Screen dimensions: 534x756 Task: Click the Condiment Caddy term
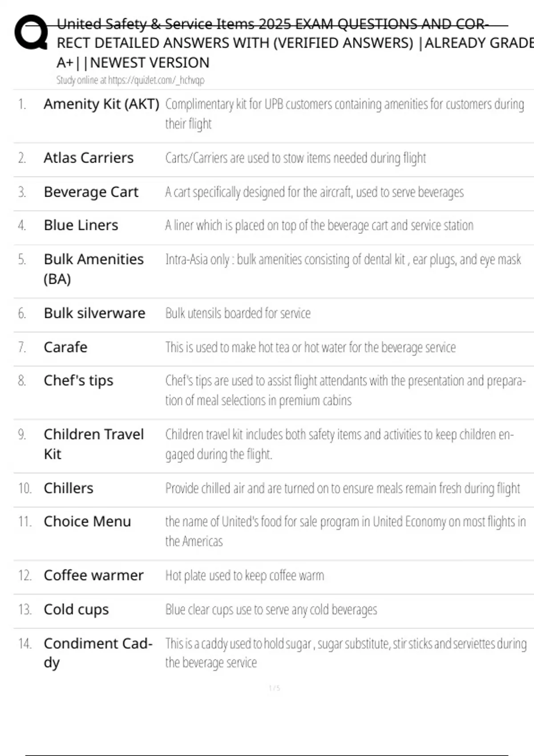(98, 653)
